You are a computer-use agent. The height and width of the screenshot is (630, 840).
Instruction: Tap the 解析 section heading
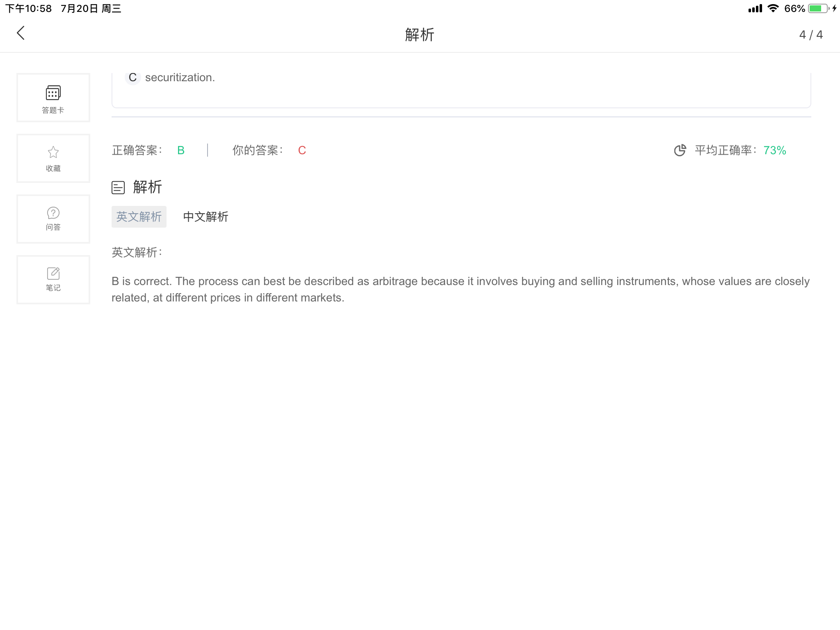coord(148,187)
